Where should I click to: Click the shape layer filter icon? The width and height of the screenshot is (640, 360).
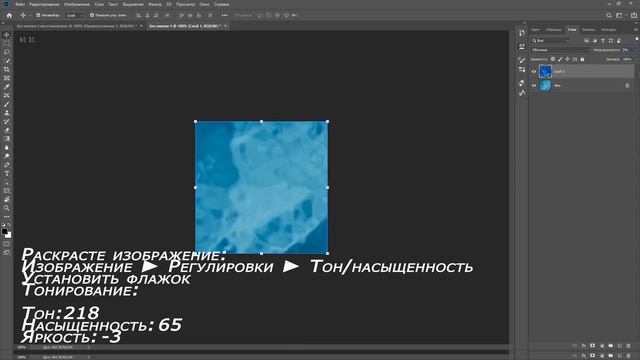611,40
